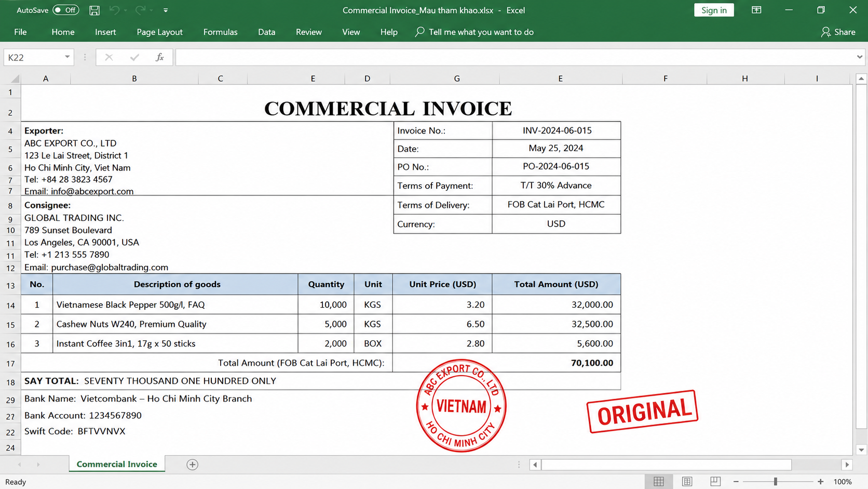
Task: Open the Formulas tab
Action: pyautogui.click(x=220, y=32)
